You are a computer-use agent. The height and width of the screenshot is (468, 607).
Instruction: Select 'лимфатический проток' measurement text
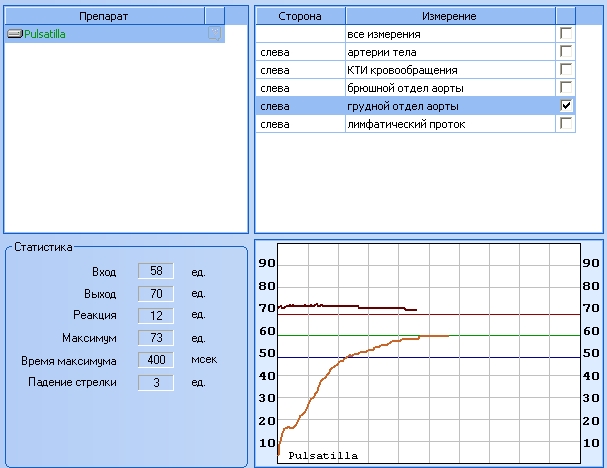coord(406,124)
